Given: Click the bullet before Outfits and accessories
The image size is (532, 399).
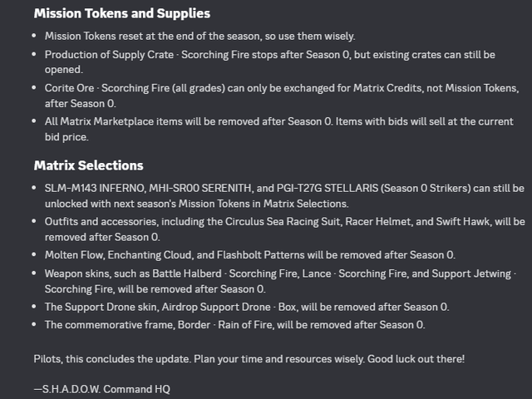Looking at the screenshot, I should pos(34,221).
